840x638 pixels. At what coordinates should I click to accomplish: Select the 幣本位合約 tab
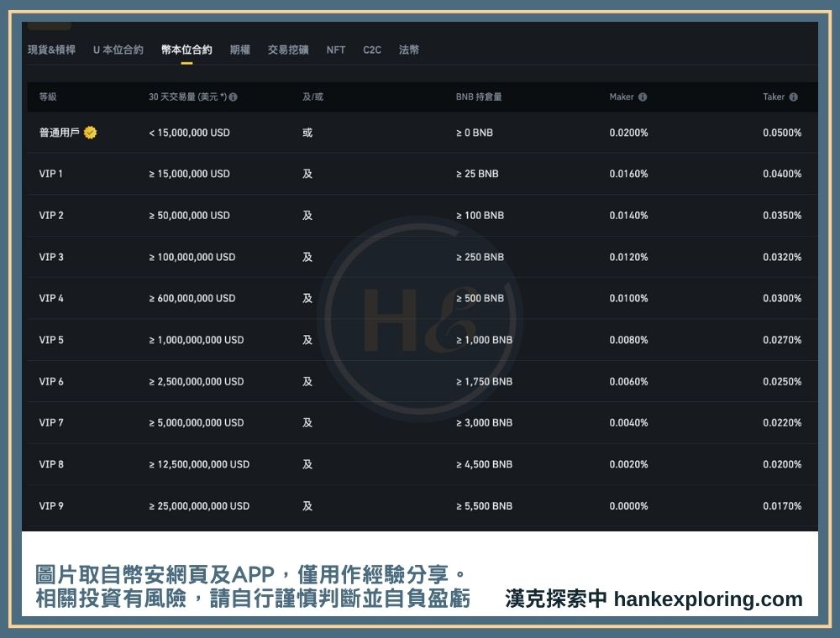(x=186, y=50)
